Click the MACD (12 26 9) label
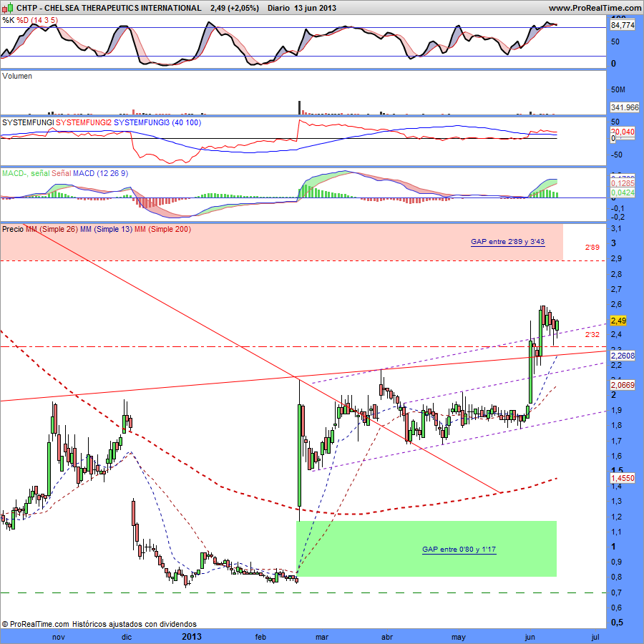Screen dimensions: 644x644 click(x=100, y=173)
